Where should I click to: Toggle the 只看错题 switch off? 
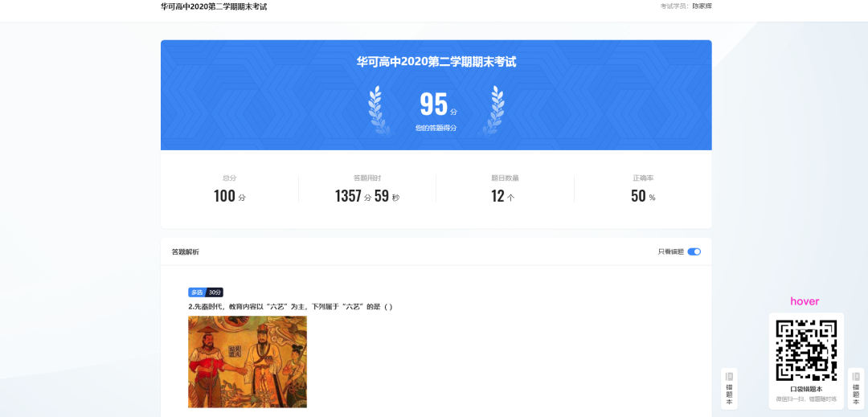click(694, 251)
